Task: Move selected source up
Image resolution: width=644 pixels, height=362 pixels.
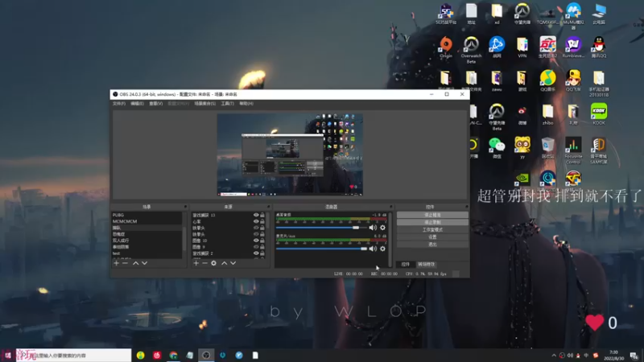Action: coord(225,263)
